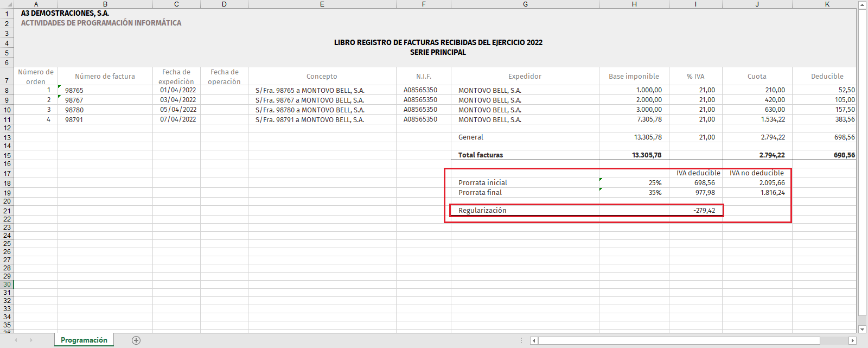Image resolution: width=868 pixels, height=348 pixels.
Task: Select column E header
Action: click(x=322, y=4)
